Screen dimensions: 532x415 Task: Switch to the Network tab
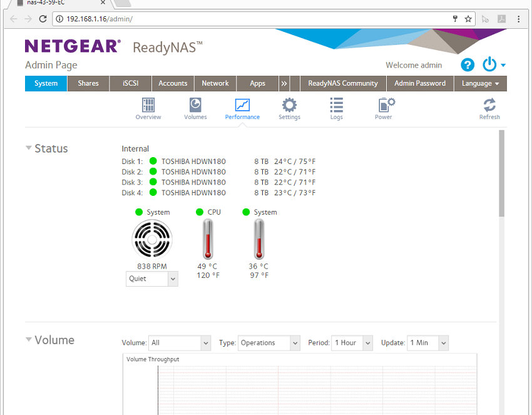[215, 83]
